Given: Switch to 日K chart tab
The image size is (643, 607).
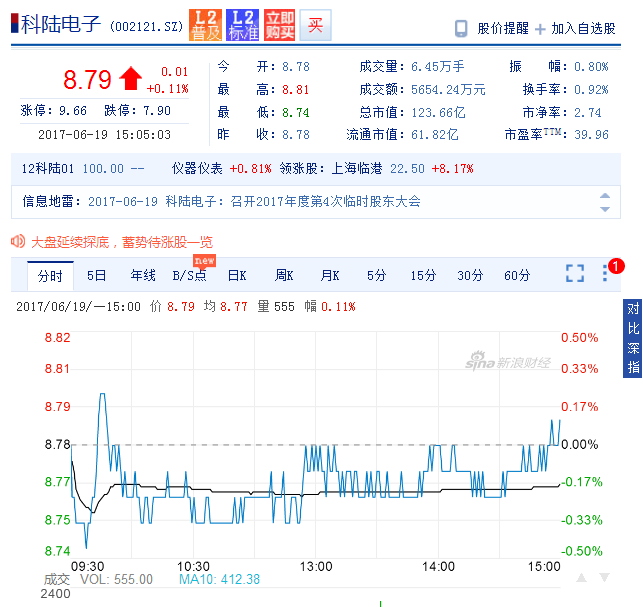Looking at the screenshot, I should (237, 275).
